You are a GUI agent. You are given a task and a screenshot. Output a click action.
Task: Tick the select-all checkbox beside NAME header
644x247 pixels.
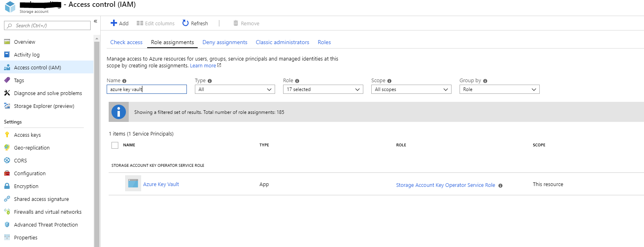point(115,145)
